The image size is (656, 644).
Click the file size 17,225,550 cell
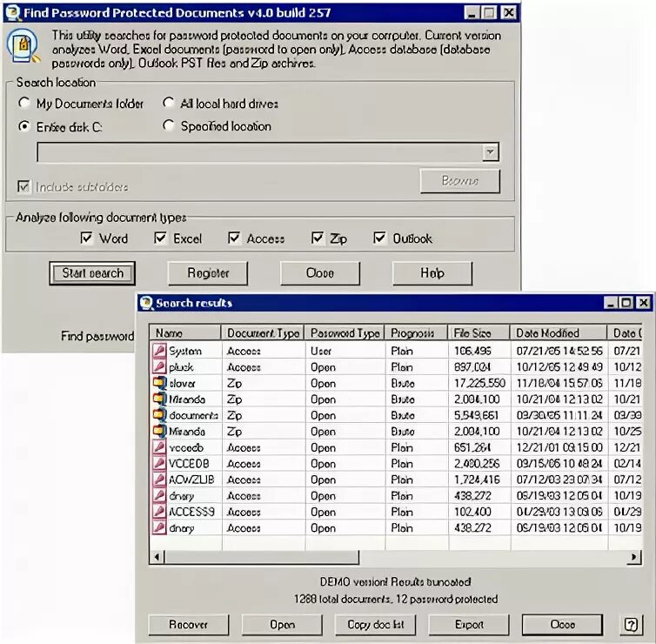pyautogui.click(x=479, y=383)
